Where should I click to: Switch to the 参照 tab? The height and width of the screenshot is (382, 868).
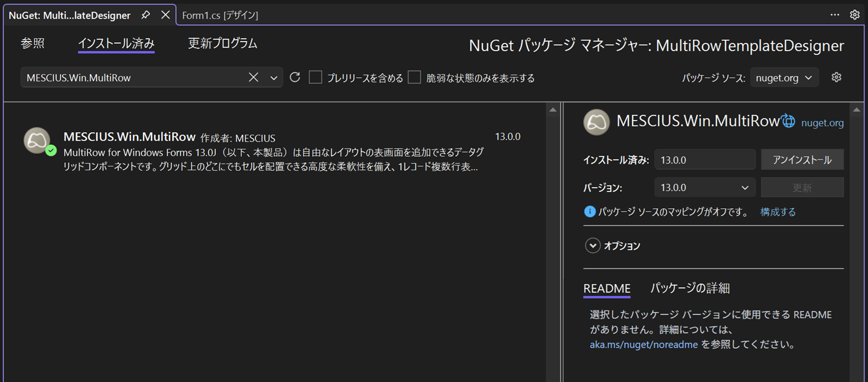point(33,43)
